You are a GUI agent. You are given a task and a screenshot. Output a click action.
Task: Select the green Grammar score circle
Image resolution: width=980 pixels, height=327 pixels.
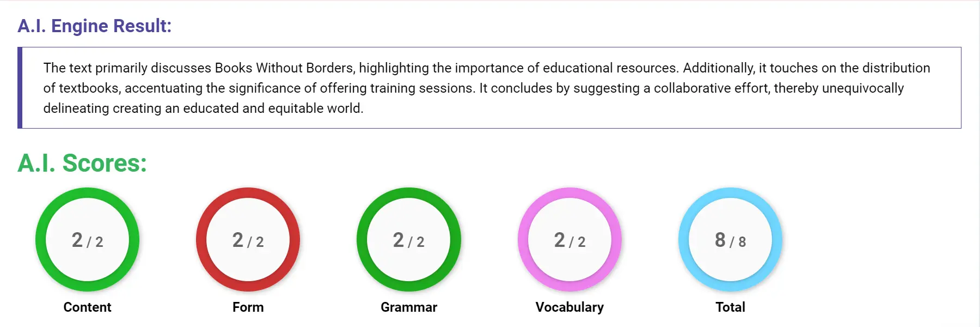(x=408, y=240)
